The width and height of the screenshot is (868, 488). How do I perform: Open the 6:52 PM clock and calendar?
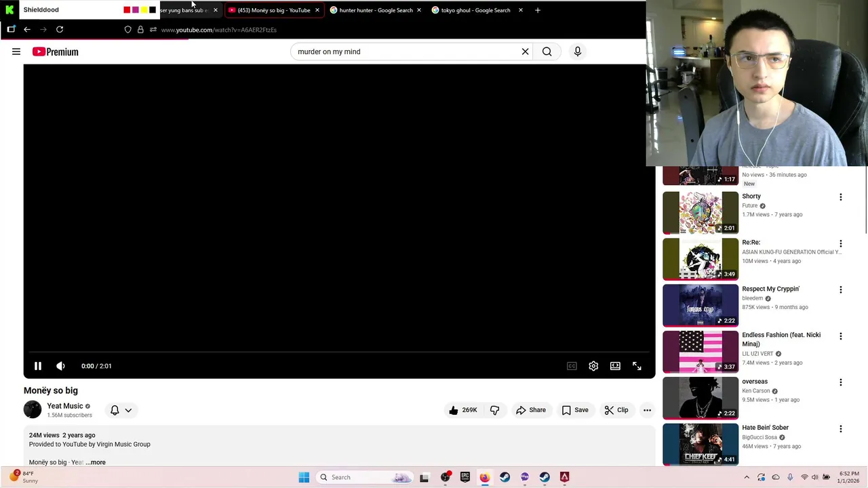pyautogui.click(x=849, y=477)
